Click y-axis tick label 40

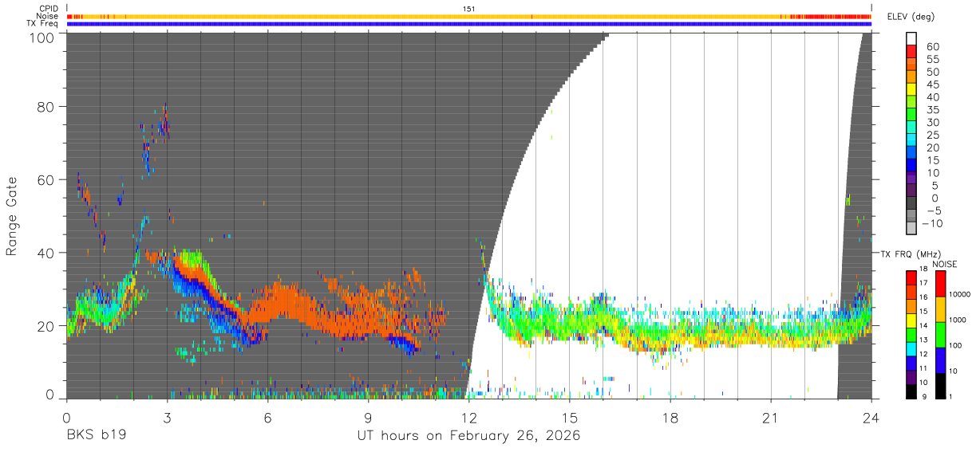[x=45, y=253]
